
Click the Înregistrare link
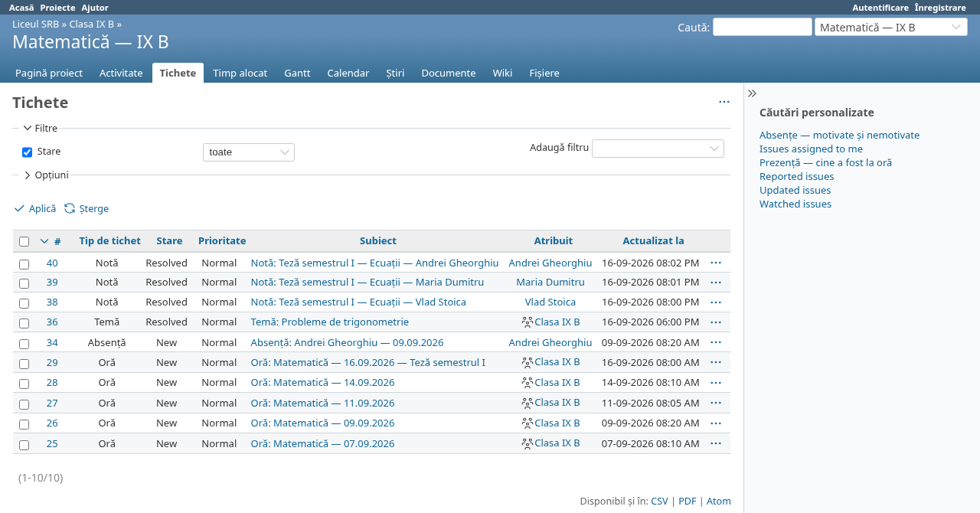pos(940,8)
